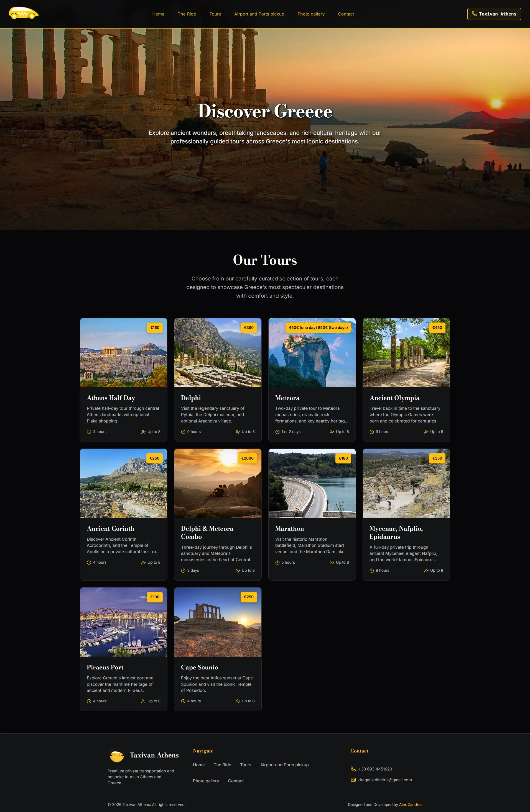The image size is (530, 812).
Task: Follow the footer Contact navigation link
Action: coord(236,781)
